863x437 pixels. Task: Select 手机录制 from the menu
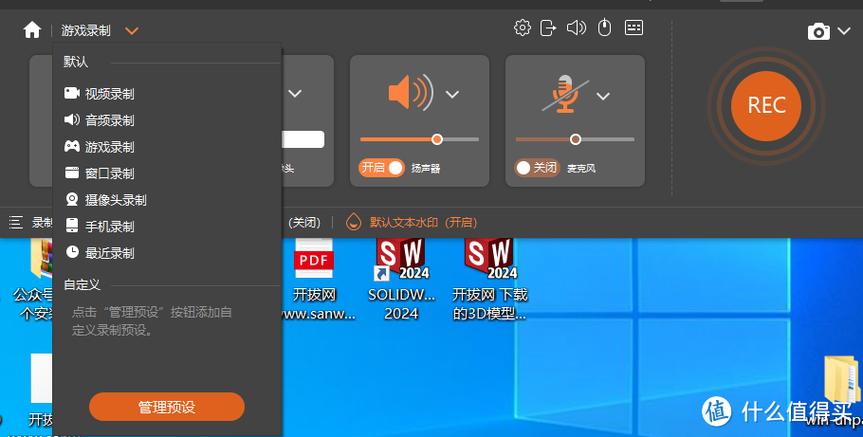[100, 226]
